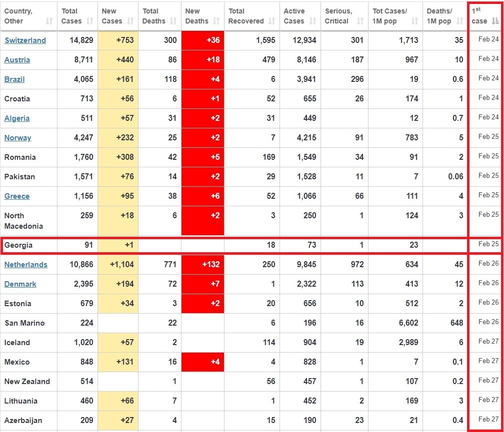The image size is (504, 432).
Task: Open the Greece country link
Action: (17, 196)
